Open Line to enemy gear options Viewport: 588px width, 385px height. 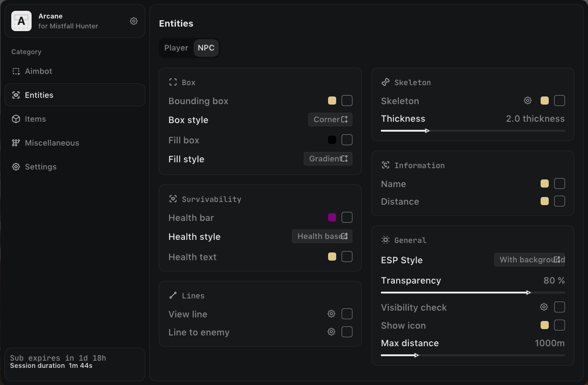[x=331, y=332]
